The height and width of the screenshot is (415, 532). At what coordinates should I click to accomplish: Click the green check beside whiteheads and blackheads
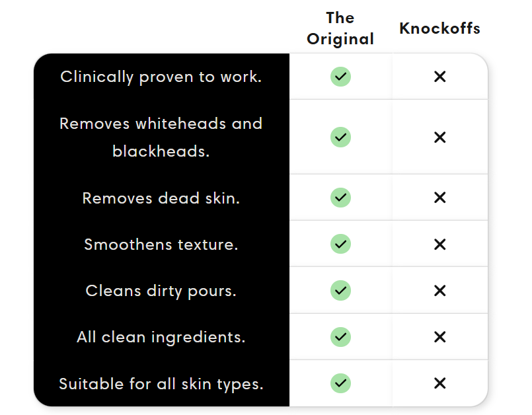click(340, 137)
